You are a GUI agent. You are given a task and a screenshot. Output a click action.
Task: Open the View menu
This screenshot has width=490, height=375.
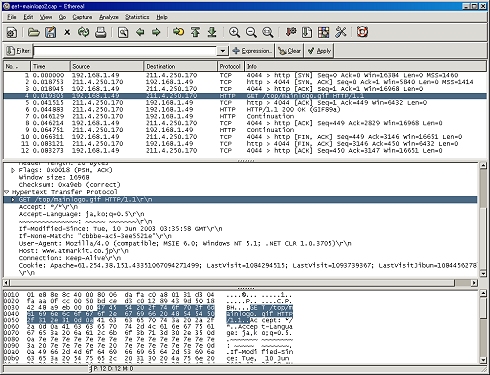[46, 17]
